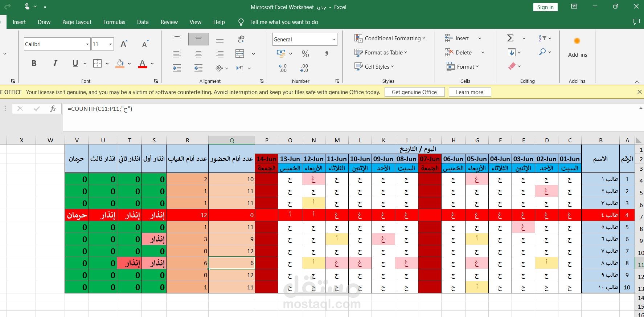
Task: Expand Cell Styles menu
Action: click(374, 66)
